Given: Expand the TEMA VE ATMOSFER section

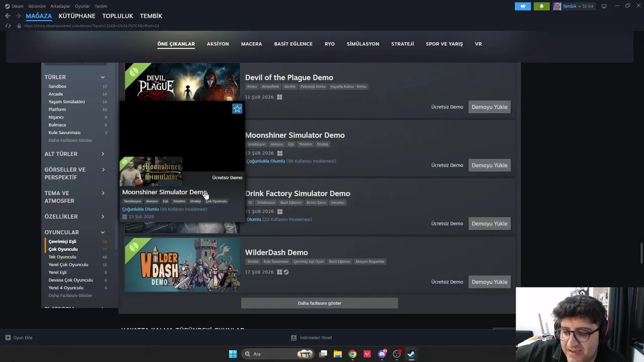Looking at the screenshot, I should (x=103, y=193).
